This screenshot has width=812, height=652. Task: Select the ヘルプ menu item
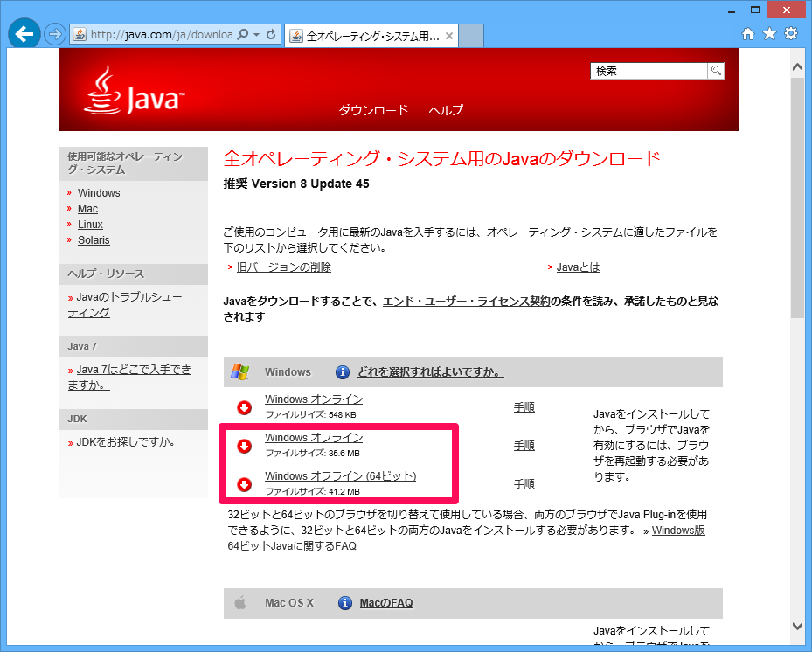coord(446,110)
